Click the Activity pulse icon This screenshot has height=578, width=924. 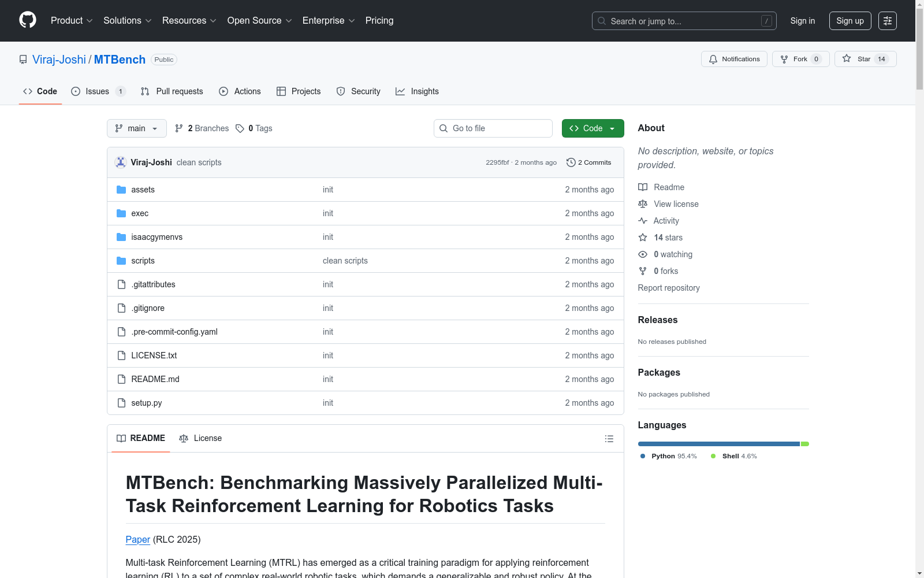tap(643, 221)
